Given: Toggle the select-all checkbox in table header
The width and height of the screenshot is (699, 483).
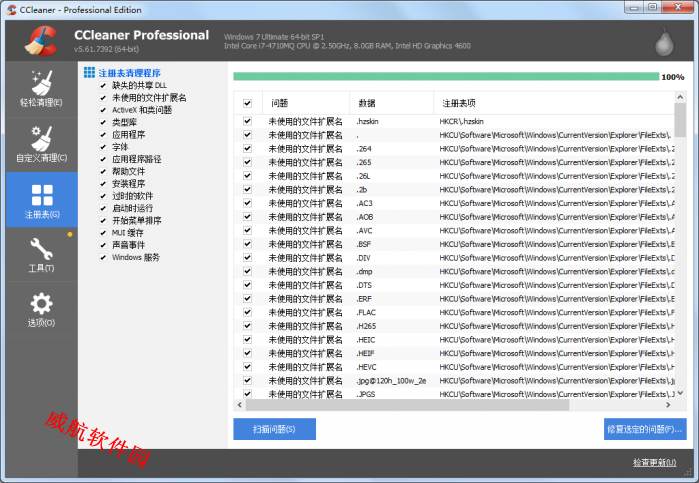Looking at the screenshot, I should click(x=247, y=103).
